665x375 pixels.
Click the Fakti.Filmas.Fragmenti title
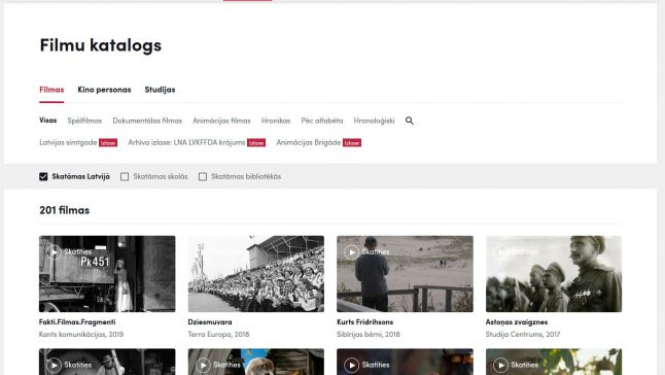coord(77,322)
